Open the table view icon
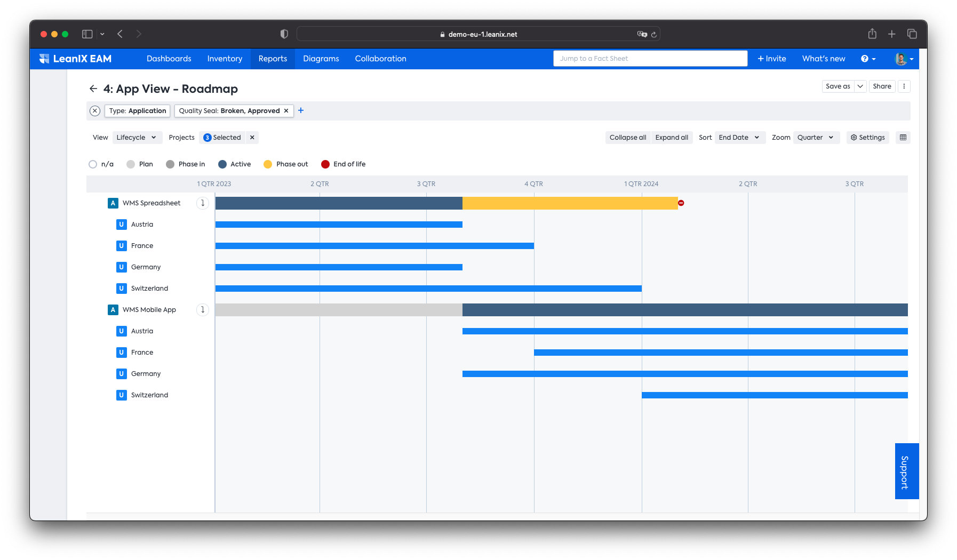The height and width of the screenshot is (560, 957). point(903,138)
